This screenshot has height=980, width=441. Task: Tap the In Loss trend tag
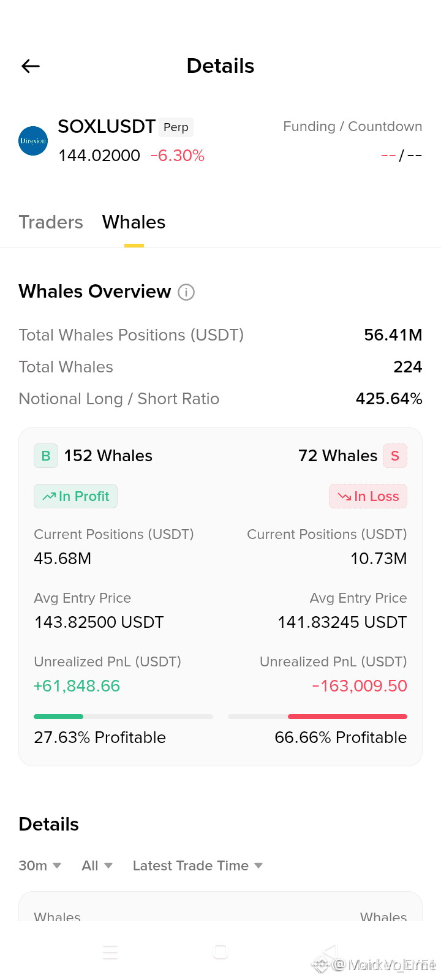(x=368, y=496)
